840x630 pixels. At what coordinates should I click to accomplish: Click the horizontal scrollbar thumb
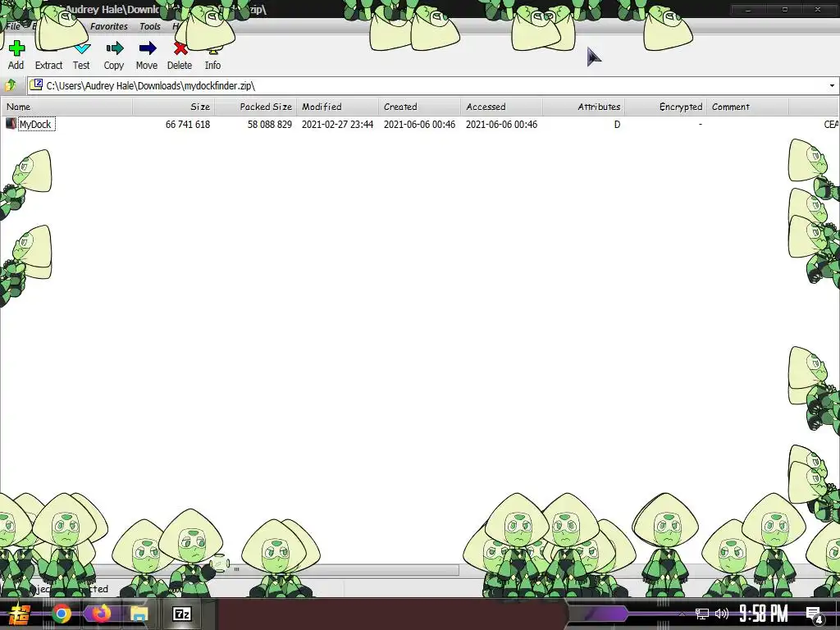[236, 569]
